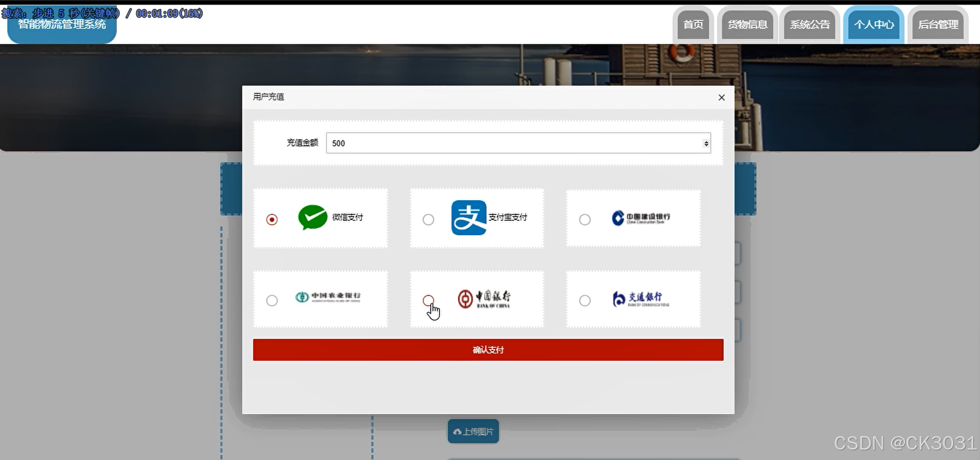This screenshot has width=980, height=460.
Task: Open the 个人中心 personal center tab
Action: (874, 25)
